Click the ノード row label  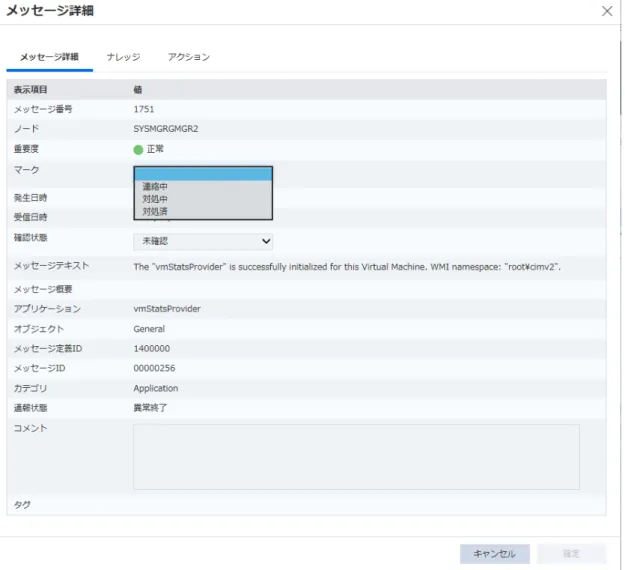[x=26, y=129]
